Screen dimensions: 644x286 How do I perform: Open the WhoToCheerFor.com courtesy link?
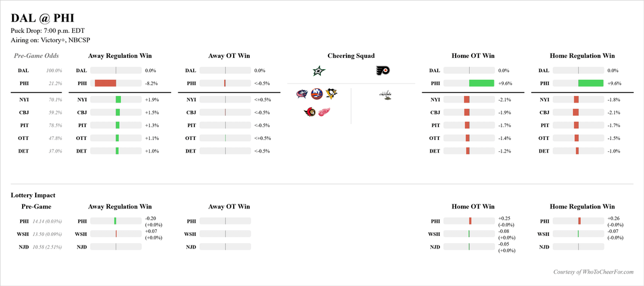pyautogui.click(x=595, y=272)
